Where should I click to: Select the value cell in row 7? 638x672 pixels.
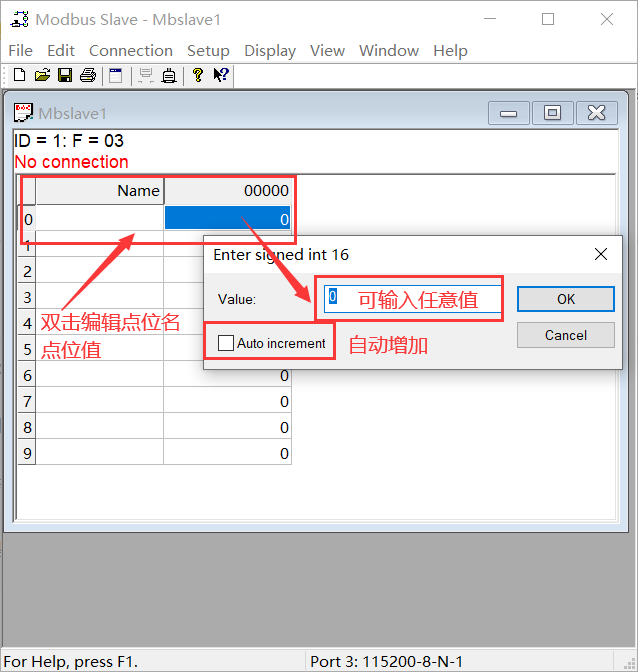coord(228,402)
